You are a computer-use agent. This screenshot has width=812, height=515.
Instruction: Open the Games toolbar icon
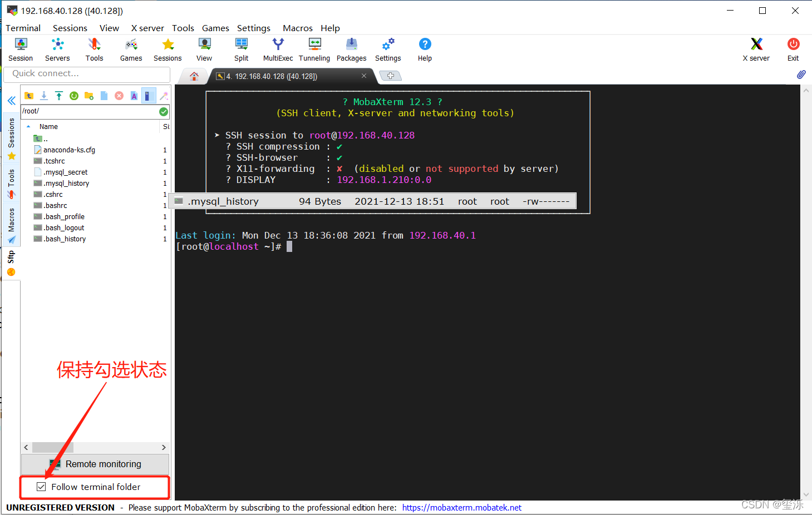click(131, 49)
